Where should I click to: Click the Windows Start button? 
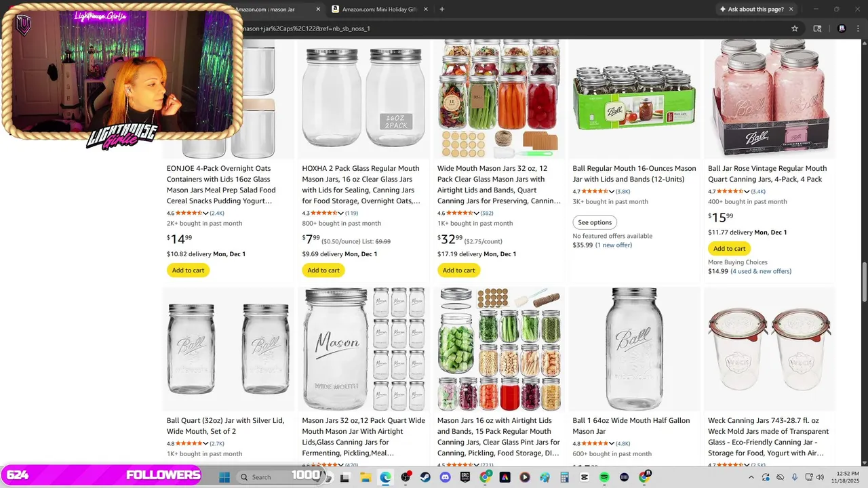click(224, 477)
